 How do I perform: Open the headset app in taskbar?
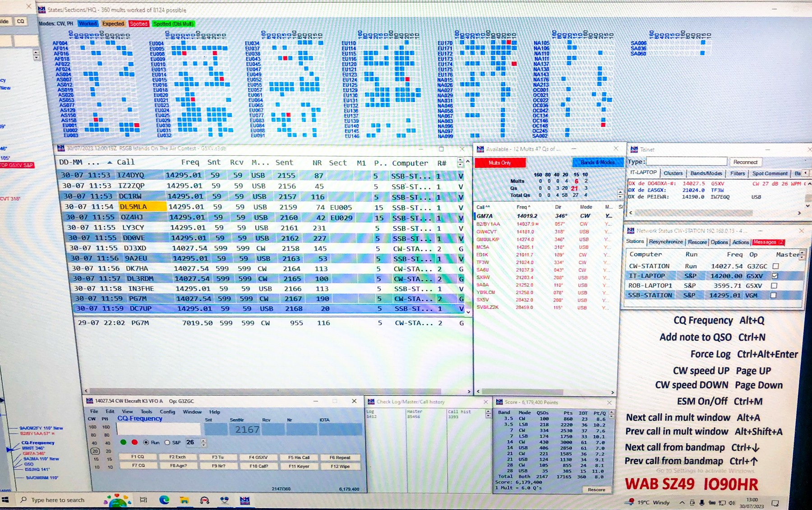(x=204, y=500)
